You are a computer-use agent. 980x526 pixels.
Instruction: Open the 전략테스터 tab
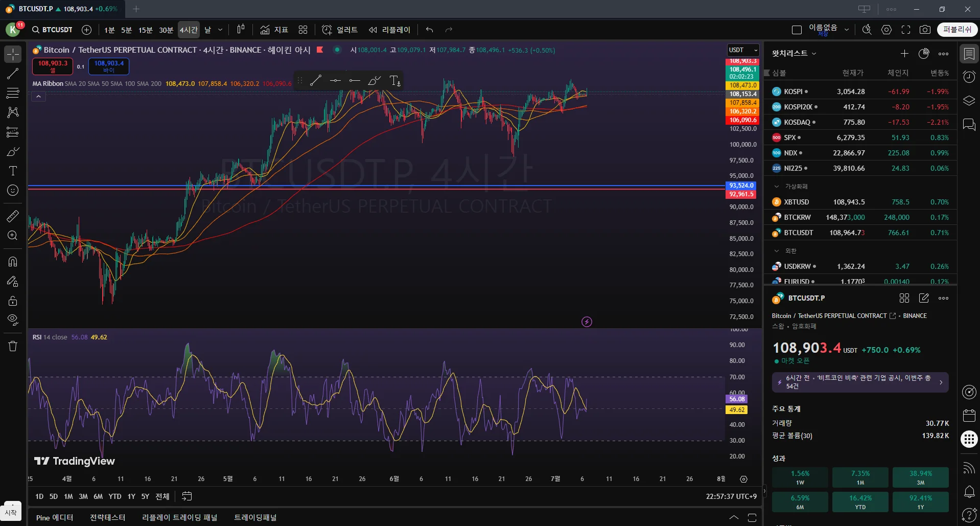click(x=107, y=518)
